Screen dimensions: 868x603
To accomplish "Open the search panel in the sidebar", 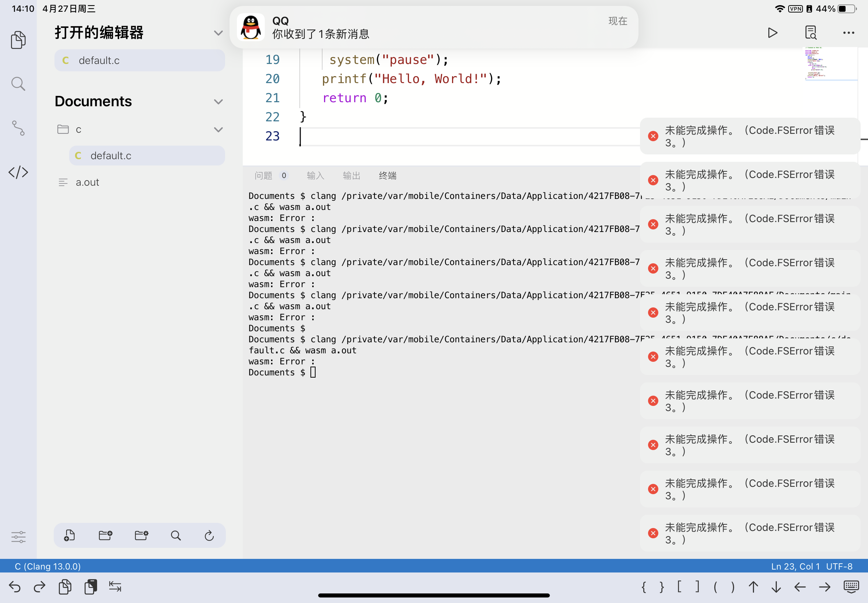I will [18, 83].
